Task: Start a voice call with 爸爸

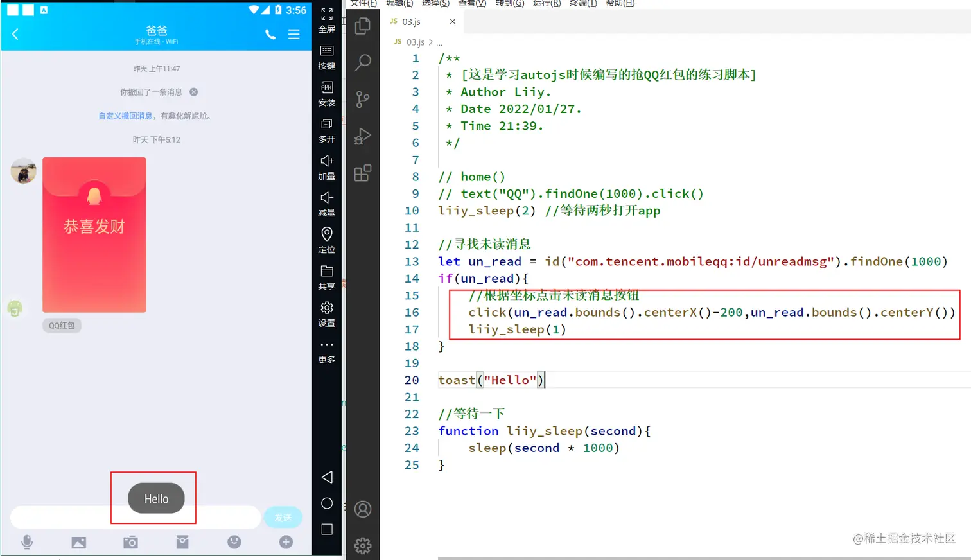Action: (x=270, y=35)
